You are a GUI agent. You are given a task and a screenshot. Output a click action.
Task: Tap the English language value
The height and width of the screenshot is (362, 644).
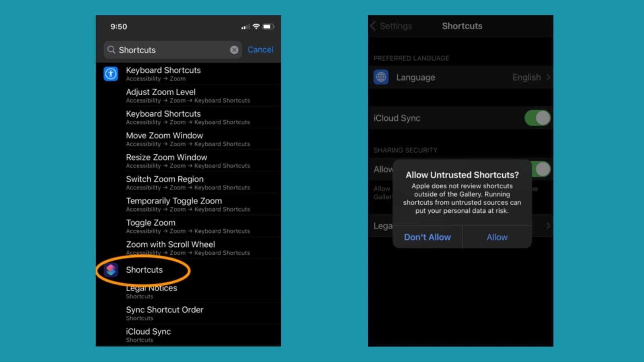pos(526,77)
